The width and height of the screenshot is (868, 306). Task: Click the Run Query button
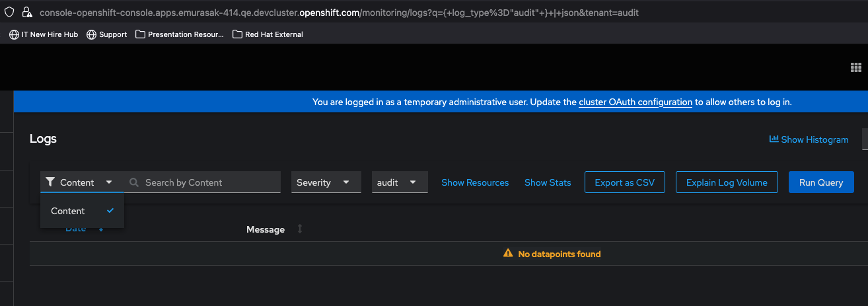821,182
